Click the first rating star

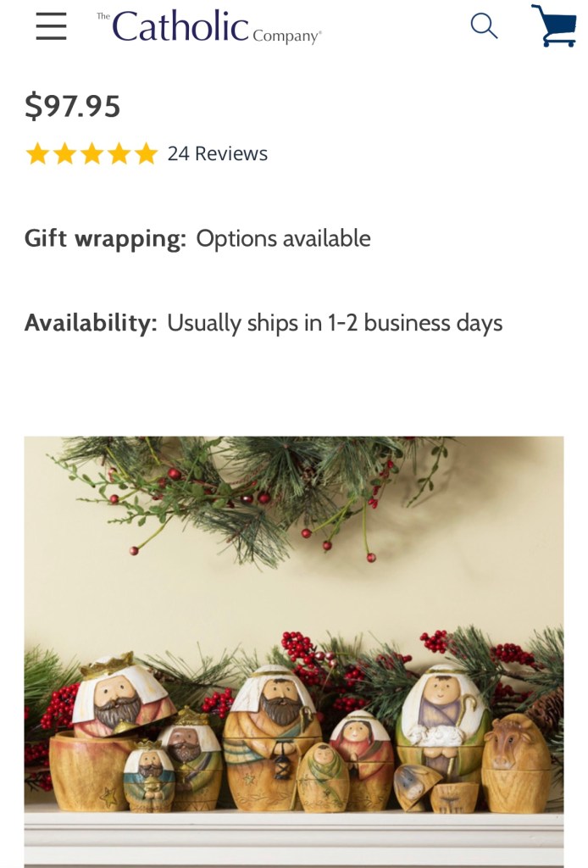coord(37,154)
